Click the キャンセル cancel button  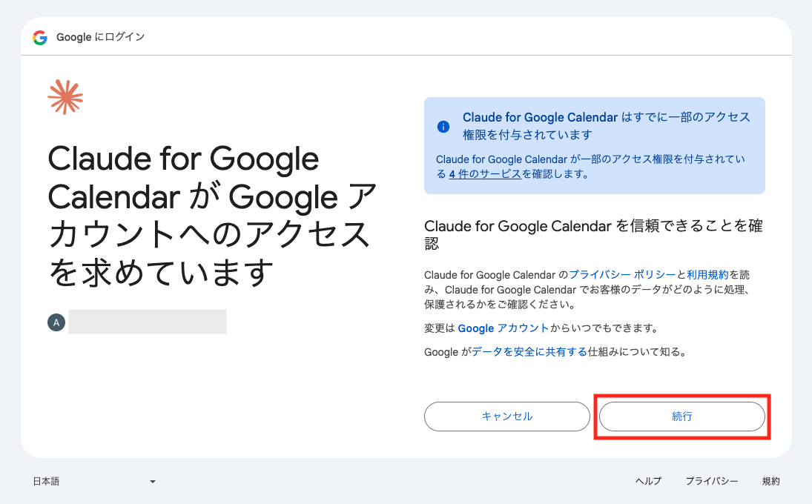[507, 416]
